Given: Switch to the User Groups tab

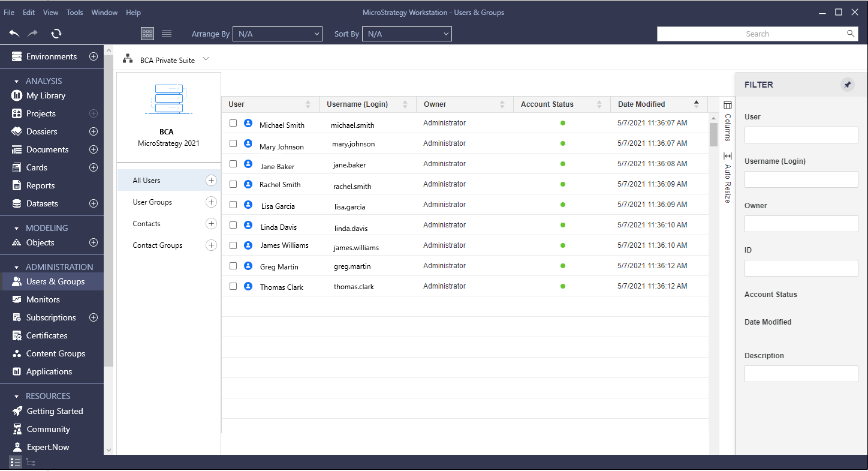Looking at the screenshot, I should point(151,202).
